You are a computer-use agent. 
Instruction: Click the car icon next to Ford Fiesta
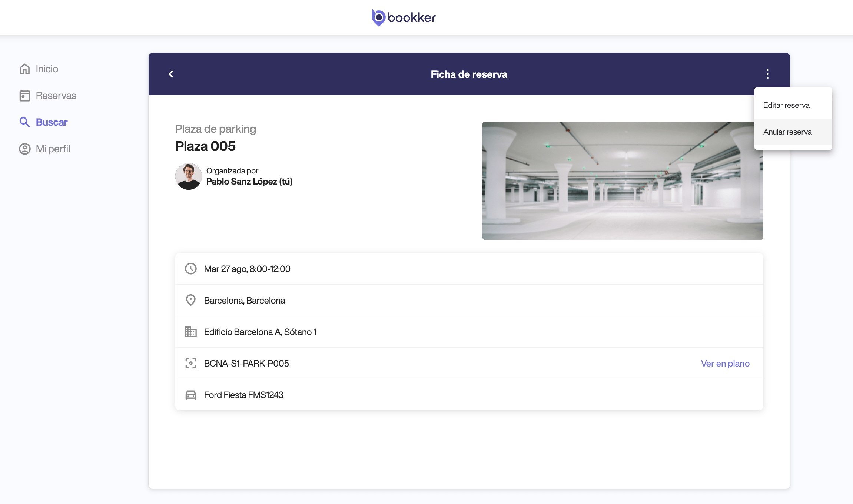[191, 395]
